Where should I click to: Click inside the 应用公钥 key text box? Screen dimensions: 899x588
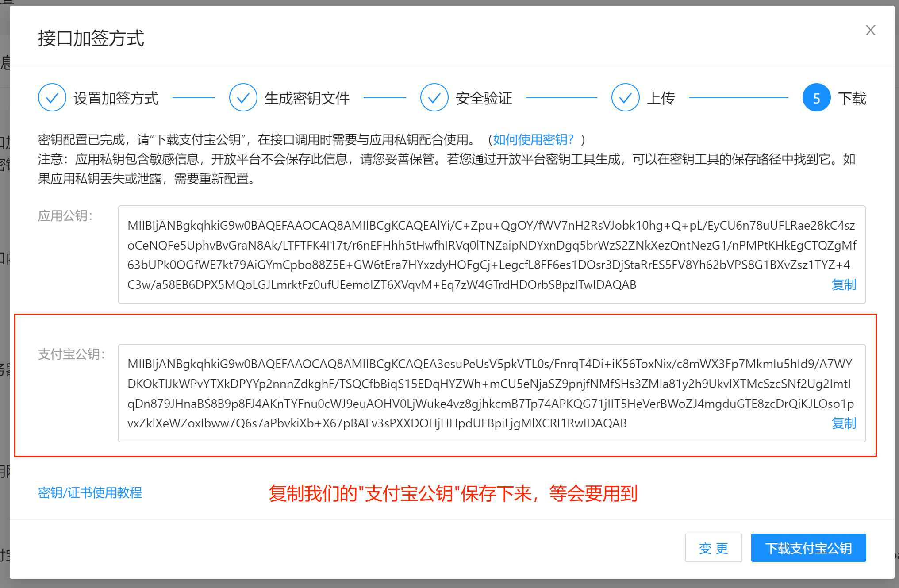point(492,254)
